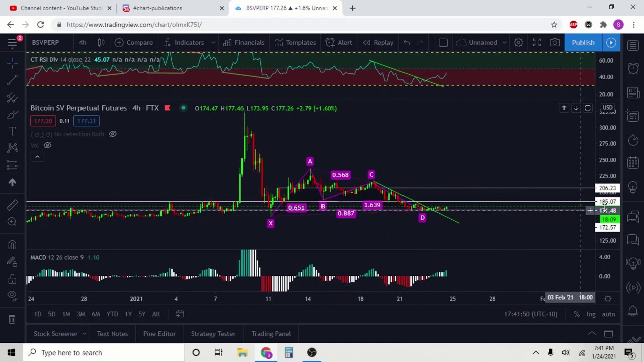
Task: Switch to the Text Notes tab
Action: coord(112,334)
